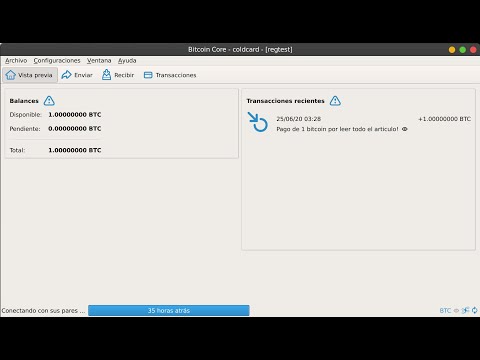Click the blockchain sync spinner icon
The width and height of the screenshot is (480, 360).
pyautogui.click(x=475, y=311)
